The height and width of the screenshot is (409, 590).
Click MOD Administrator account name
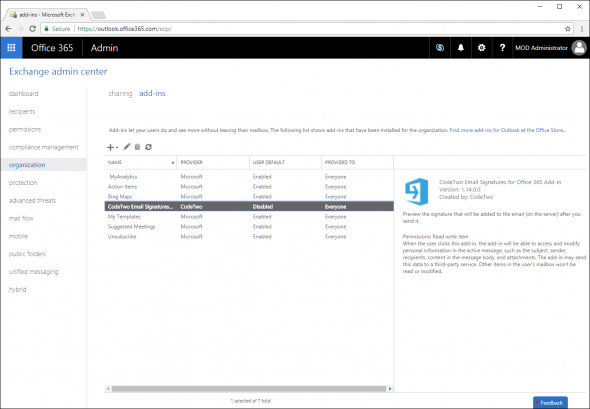(541, 48)
